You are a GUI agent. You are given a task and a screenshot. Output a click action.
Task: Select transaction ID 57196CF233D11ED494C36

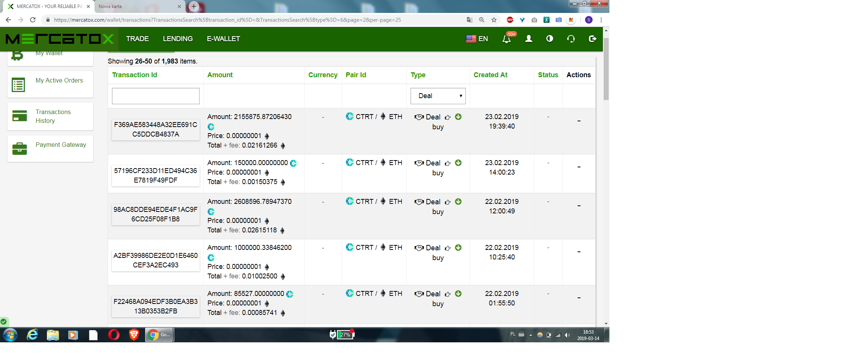point(155,175)
